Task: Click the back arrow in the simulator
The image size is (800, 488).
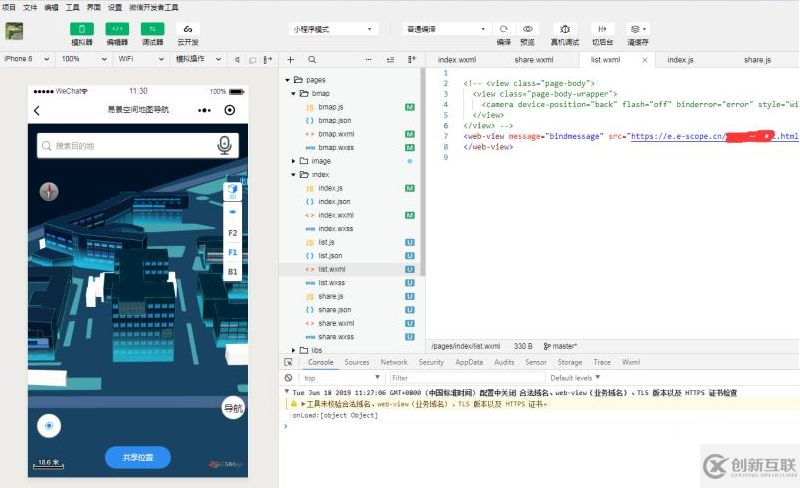Action: click(37, 110)
